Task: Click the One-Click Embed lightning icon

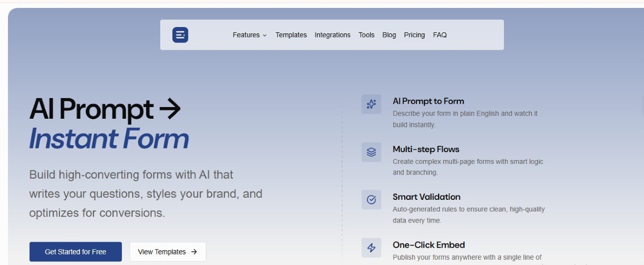Action: (x=371, y=248)
